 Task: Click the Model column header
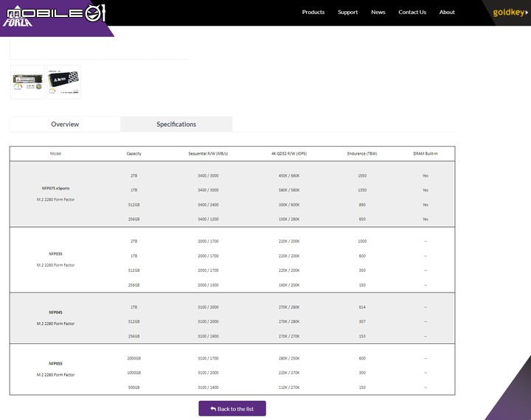point(55,154)
